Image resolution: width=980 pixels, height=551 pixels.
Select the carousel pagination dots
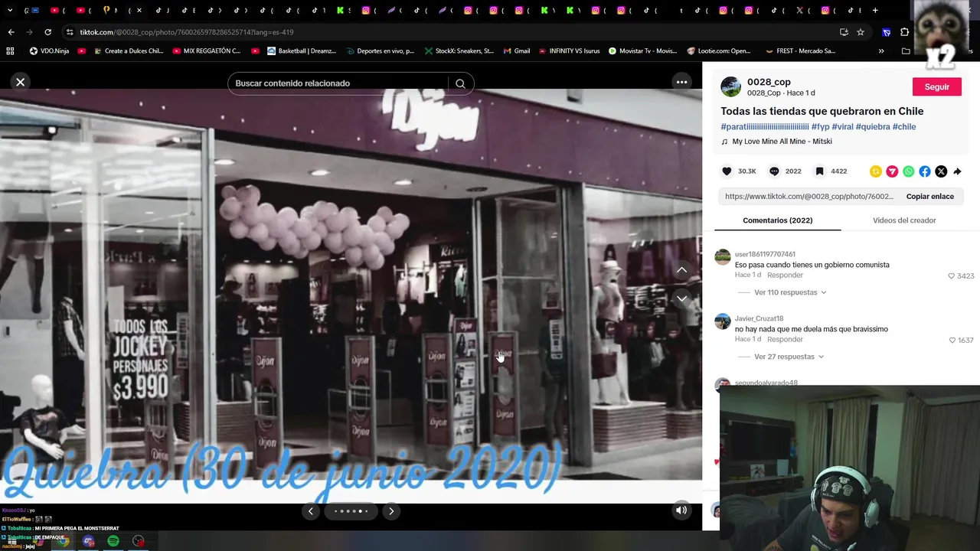[x=351, y=511]
